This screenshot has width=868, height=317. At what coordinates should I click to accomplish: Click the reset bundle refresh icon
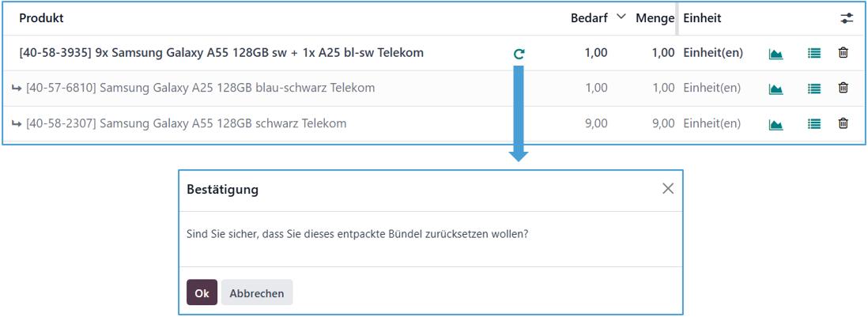click(x=519, y=54)
